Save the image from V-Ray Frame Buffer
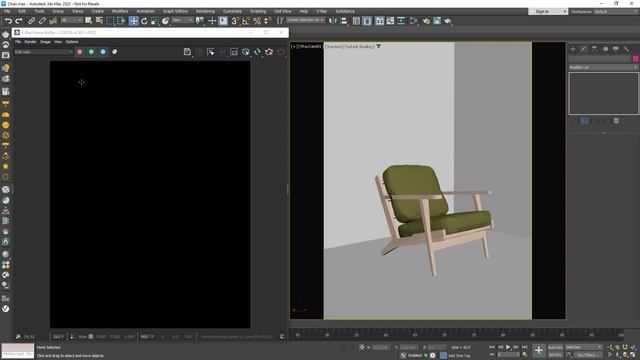 click(187, 51)
